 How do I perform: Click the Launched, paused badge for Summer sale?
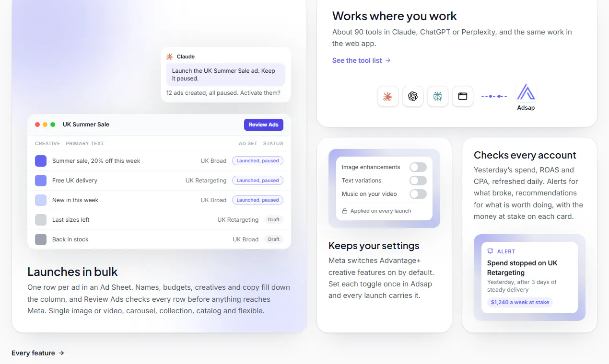[x=258, y=161]
